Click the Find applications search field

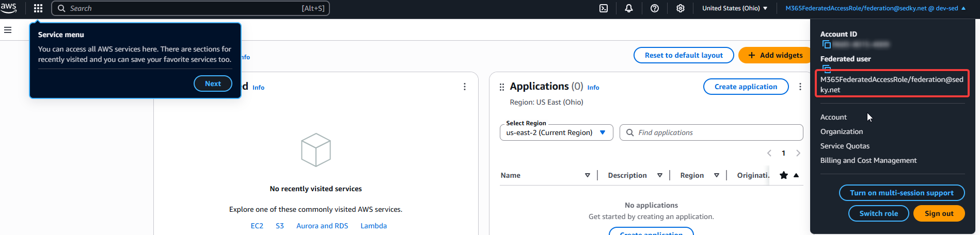[x=712, y=132]
